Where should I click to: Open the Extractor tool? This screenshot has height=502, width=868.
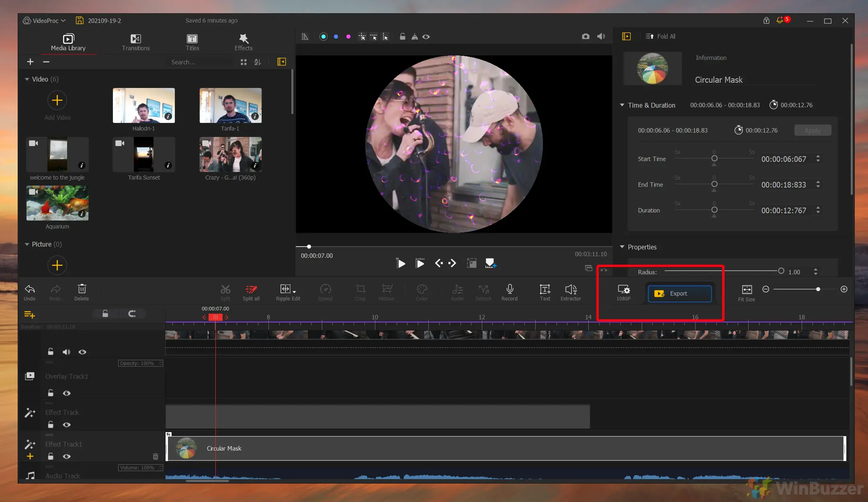570,292
